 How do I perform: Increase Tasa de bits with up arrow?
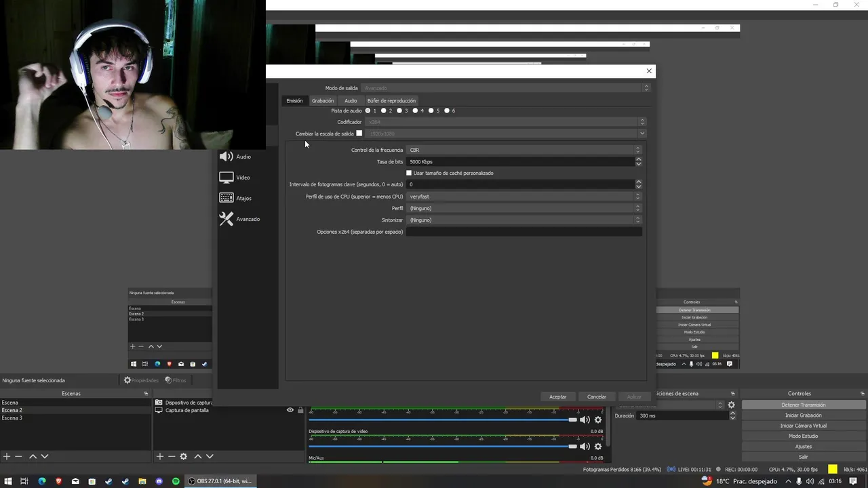[639, 159]
